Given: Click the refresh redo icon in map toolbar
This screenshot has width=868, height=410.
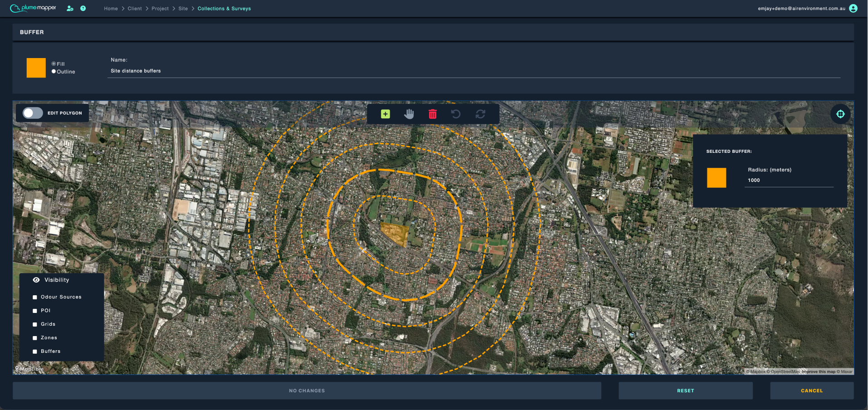Looking at the screenshot, I should tap(480, 114).
